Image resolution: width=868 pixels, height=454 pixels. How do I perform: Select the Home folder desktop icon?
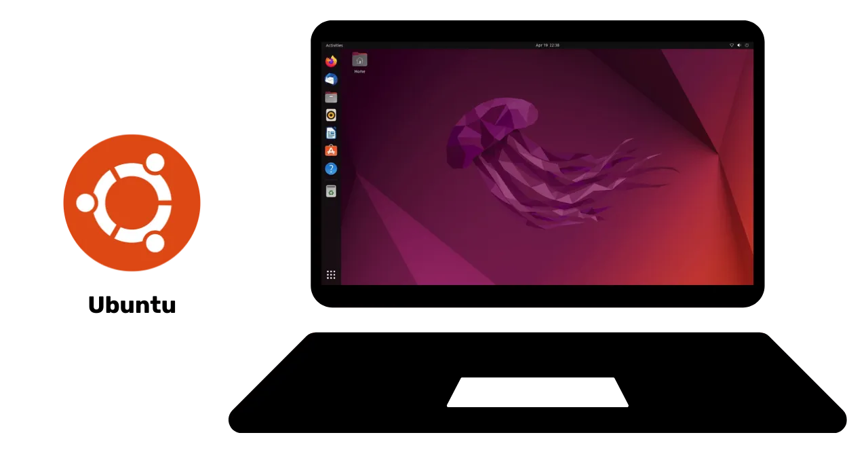click(359, 60)
